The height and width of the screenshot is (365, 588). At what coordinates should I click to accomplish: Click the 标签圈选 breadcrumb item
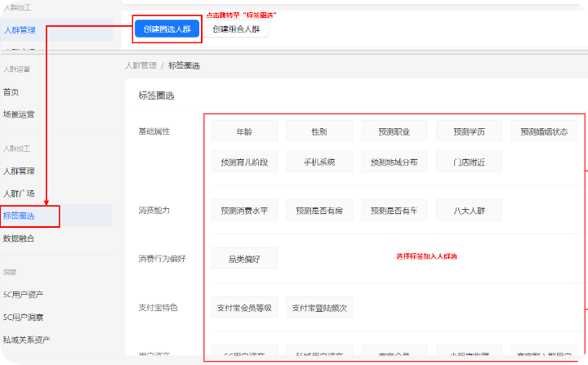(x=184, y=65)
